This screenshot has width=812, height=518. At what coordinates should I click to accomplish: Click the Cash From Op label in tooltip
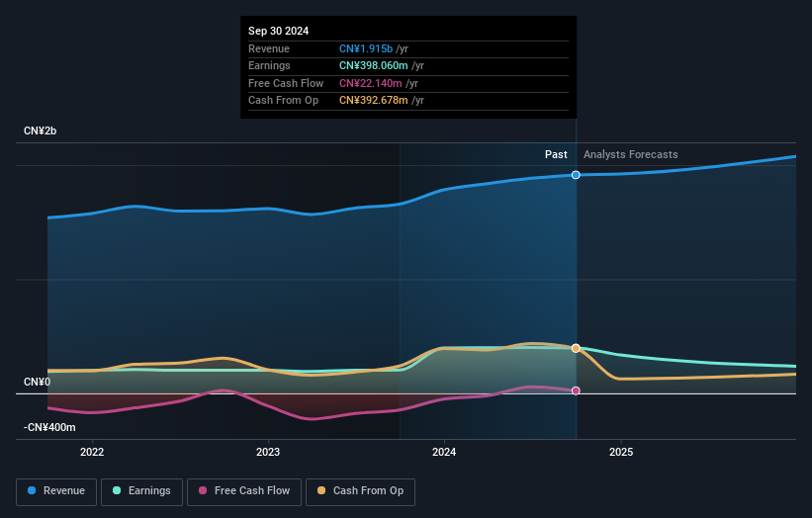pyautogui.click(x=283, y=101)
